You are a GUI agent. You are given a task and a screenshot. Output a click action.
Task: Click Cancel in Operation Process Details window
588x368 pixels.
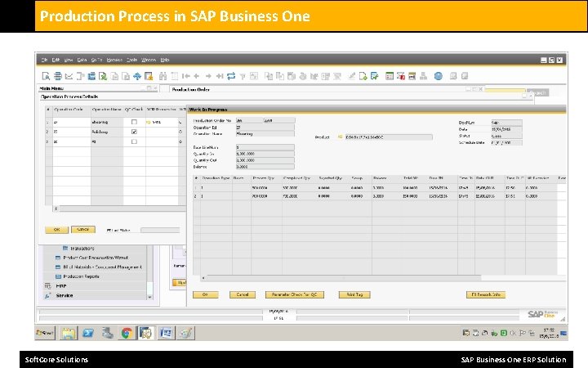point(82,230)
